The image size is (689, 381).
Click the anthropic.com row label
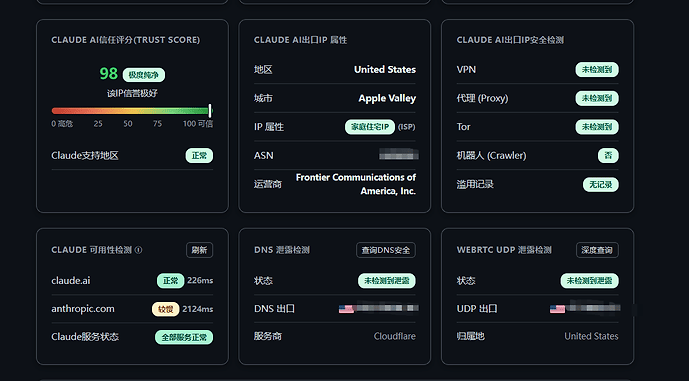(83, 309)
